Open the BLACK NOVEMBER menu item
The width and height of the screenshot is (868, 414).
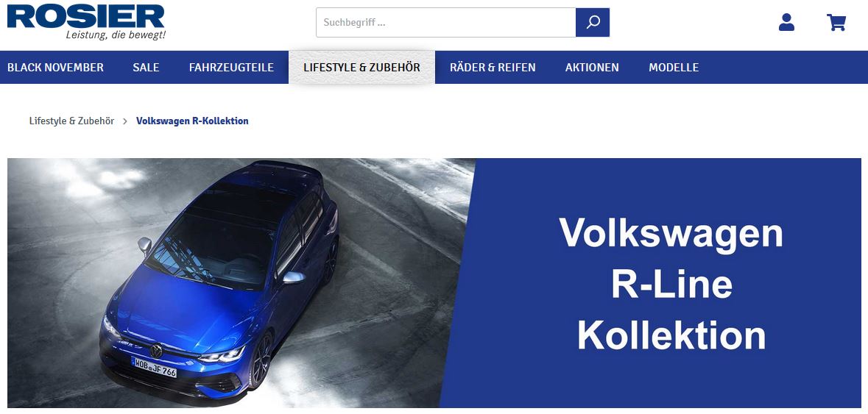tap(55, 68)
